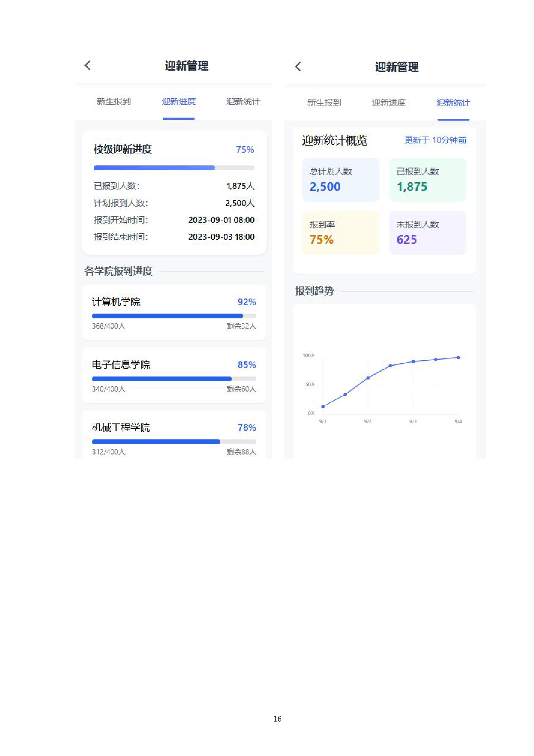Open the 机械工程学院 card title
Viewport: 534px width, 756px height.
(121, 428)
